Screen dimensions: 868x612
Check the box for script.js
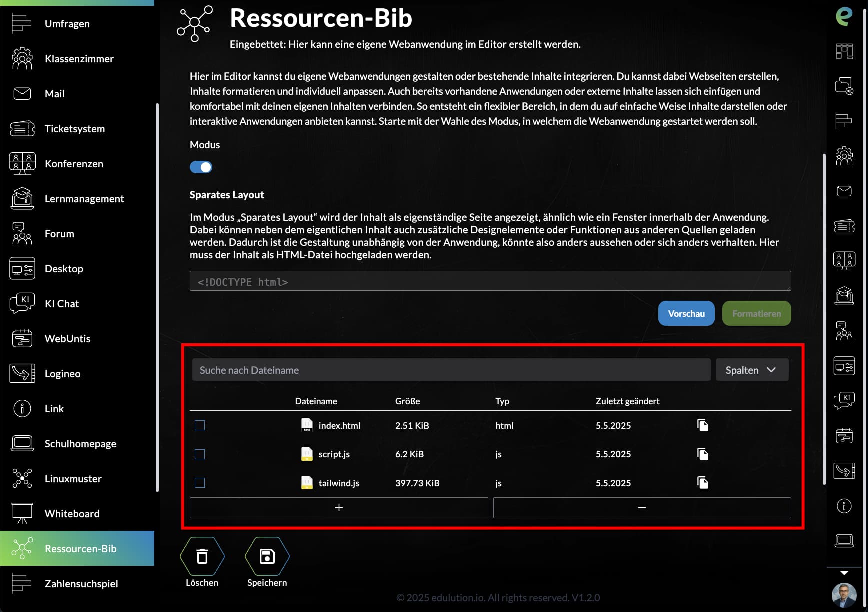[200, 454]
